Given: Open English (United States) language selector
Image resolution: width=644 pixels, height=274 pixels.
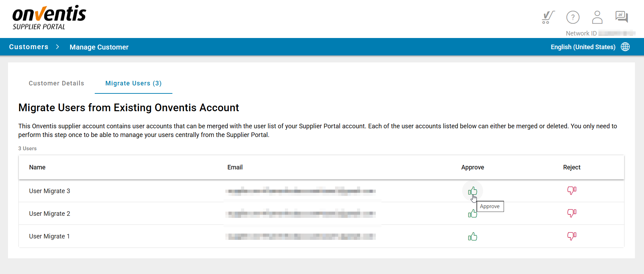Looking at the screenshot, I should tap(583, 47).
